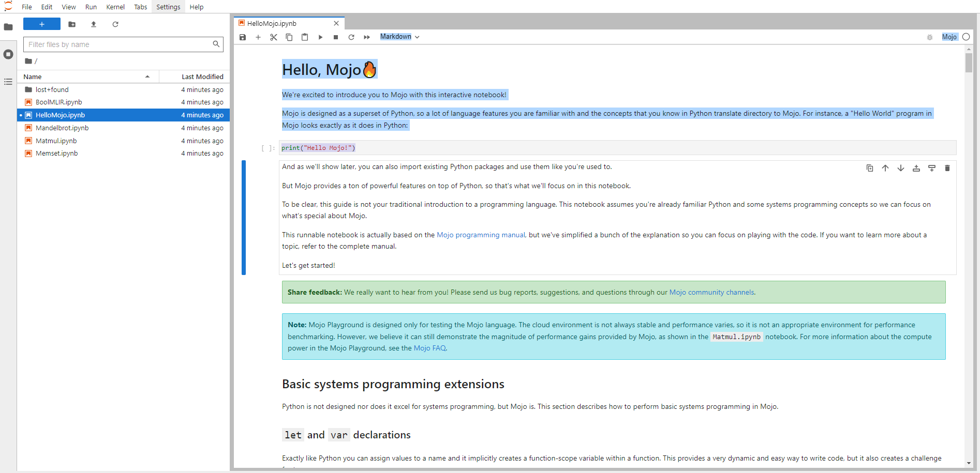The width and height of the screenshot is (980, 473).
Task: Insert a cell above the active cell
Action: coord(916,168)
